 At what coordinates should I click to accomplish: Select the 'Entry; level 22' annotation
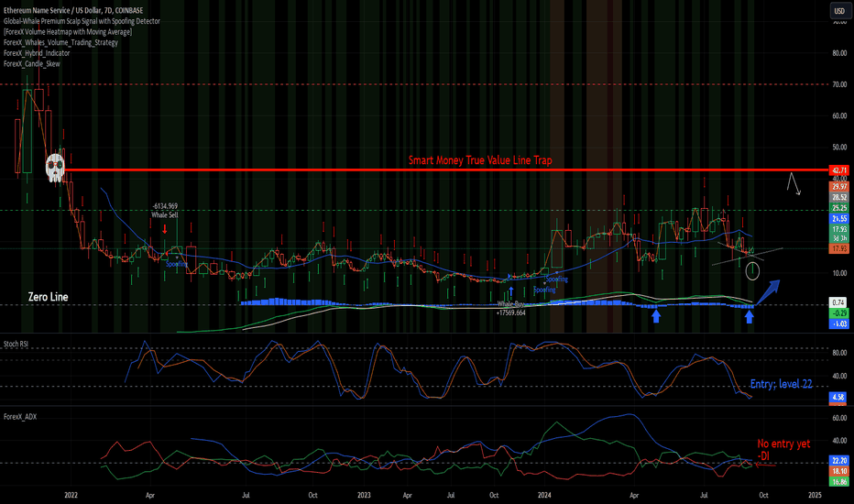pyautogui.click(x=781, y=384)
